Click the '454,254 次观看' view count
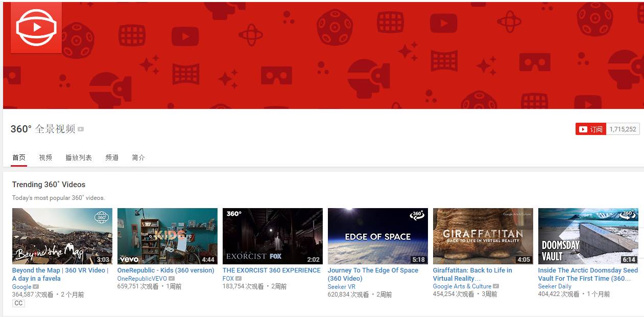 [x=454, y=294]
